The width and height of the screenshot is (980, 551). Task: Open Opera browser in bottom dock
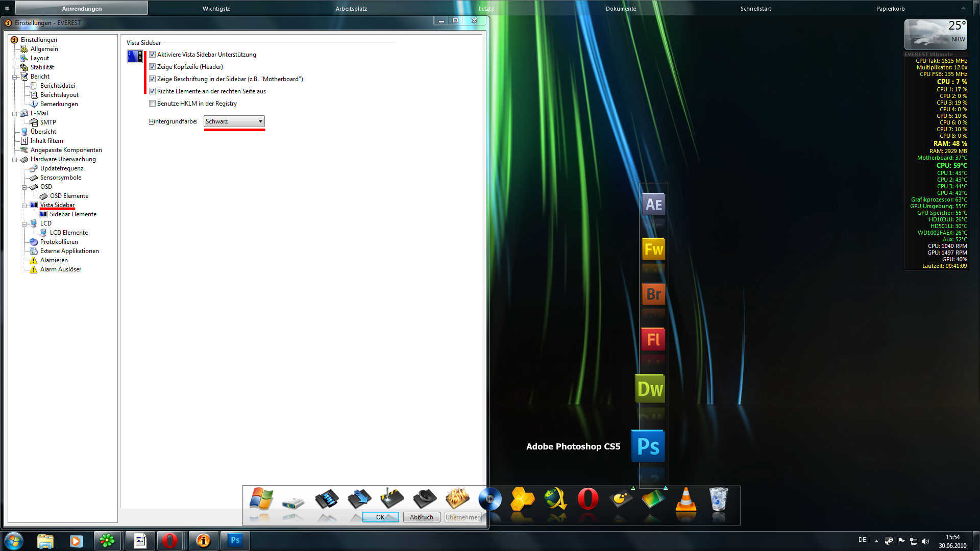point(587,499)
